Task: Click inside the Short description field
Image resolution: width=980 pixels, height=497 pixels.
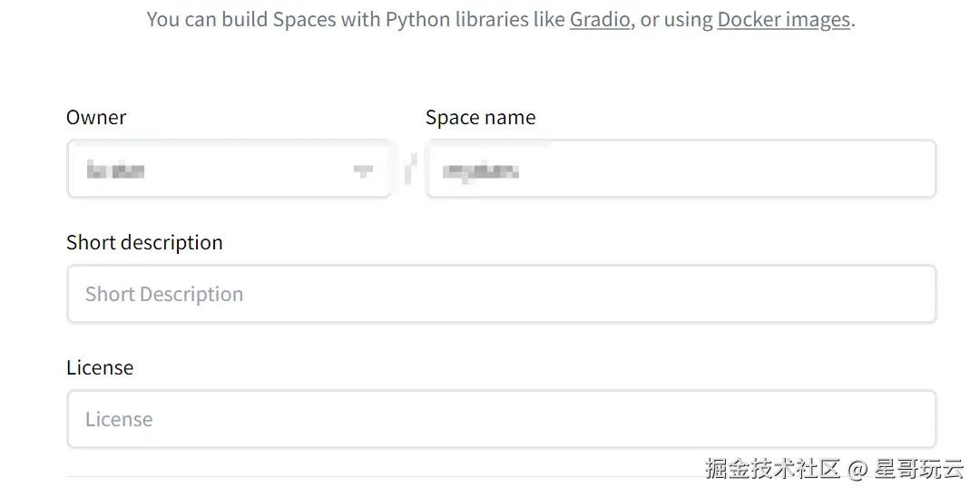Action: pos(501,294)
